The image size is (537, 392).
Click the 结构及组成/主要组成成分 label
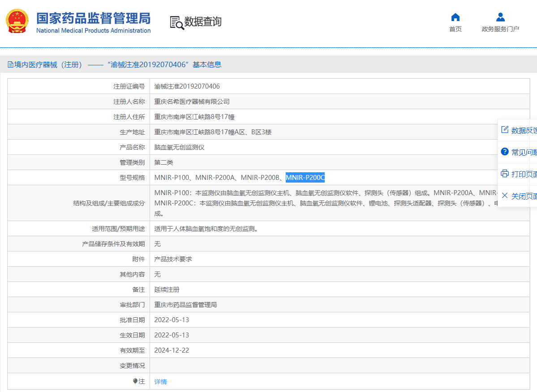tap(109, 203)
